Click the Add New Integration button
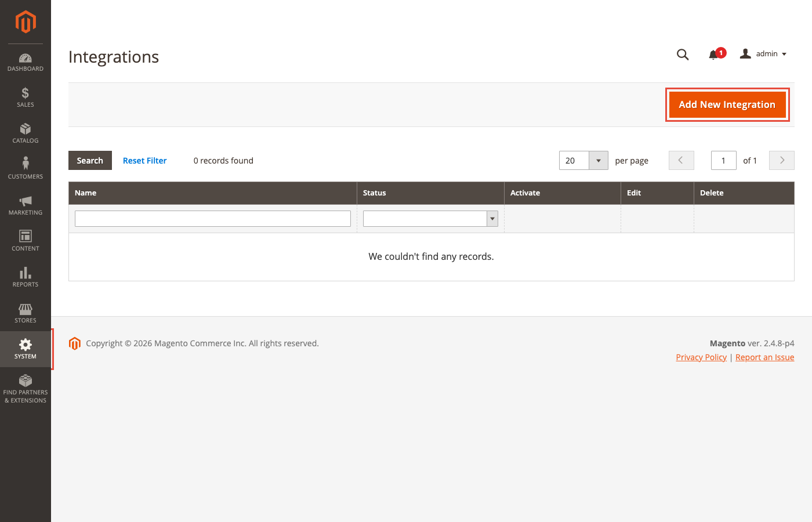This screenshot has height=522, width=812. pos(727,104)
